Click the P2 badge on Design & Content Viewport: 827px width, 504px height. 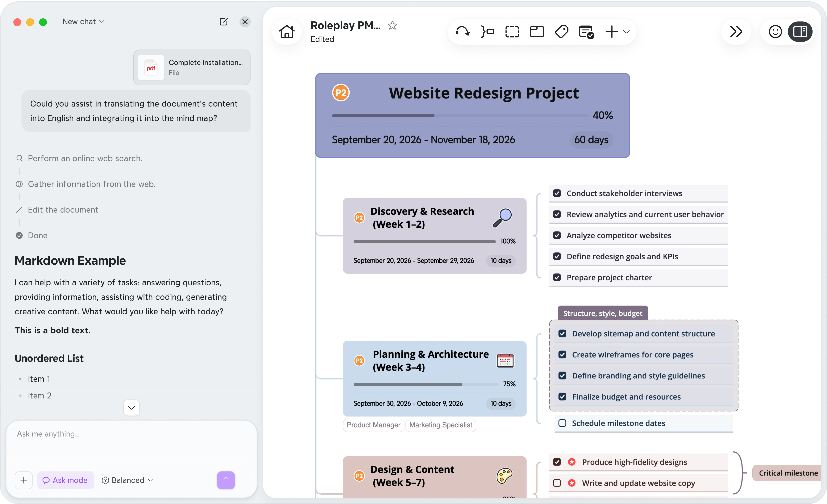359,476
